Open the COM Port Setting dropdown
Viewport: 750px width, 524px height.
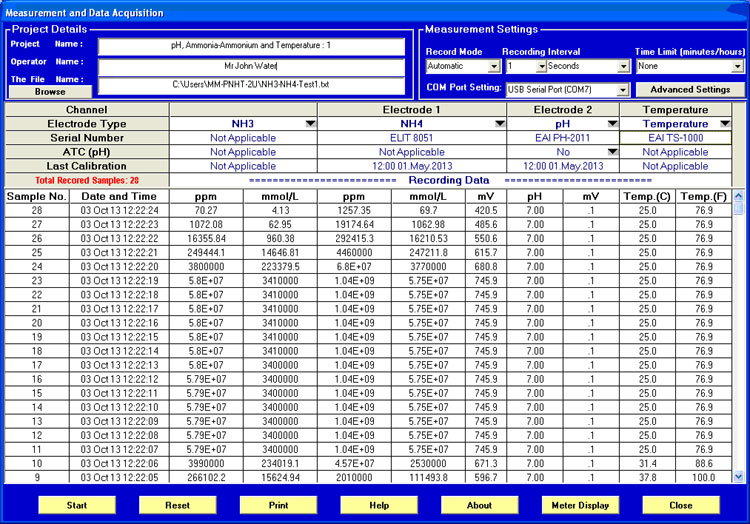pos(623,90)
